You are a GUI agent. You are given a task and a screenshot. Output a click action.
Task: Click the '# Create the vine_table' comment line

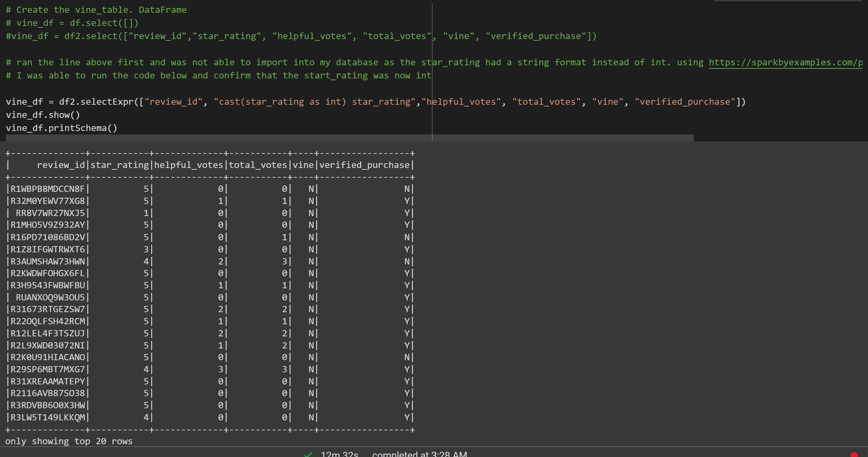(96, 9)
